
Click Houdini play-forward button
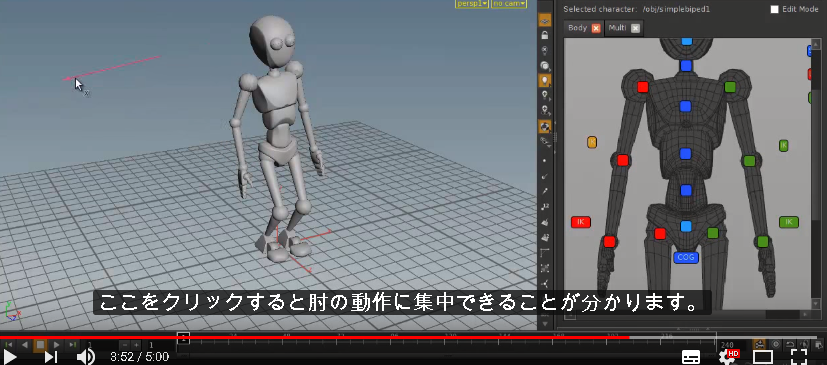click(56, 345)
